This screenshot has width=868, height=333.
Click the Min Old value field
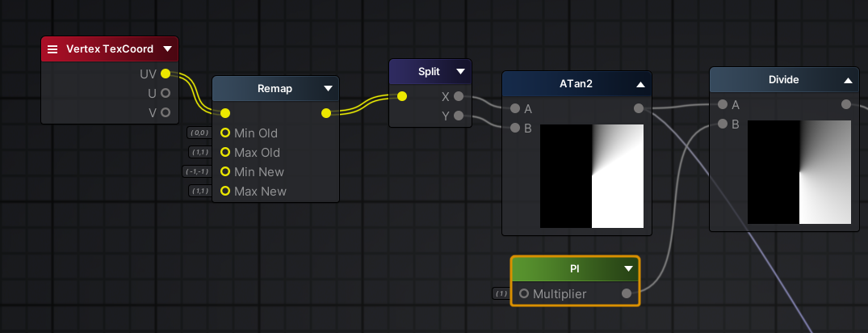[198, 133]
